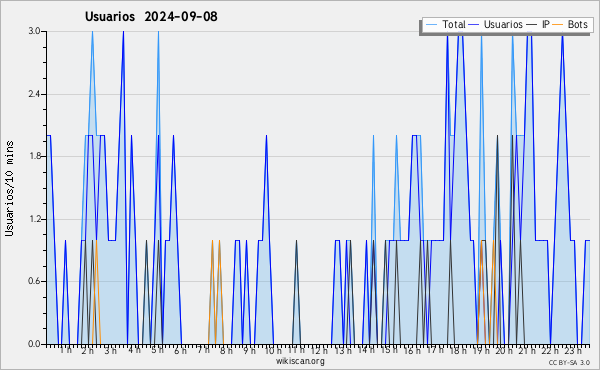Click the '5 h' x-axis label

(x=157, y=350)
